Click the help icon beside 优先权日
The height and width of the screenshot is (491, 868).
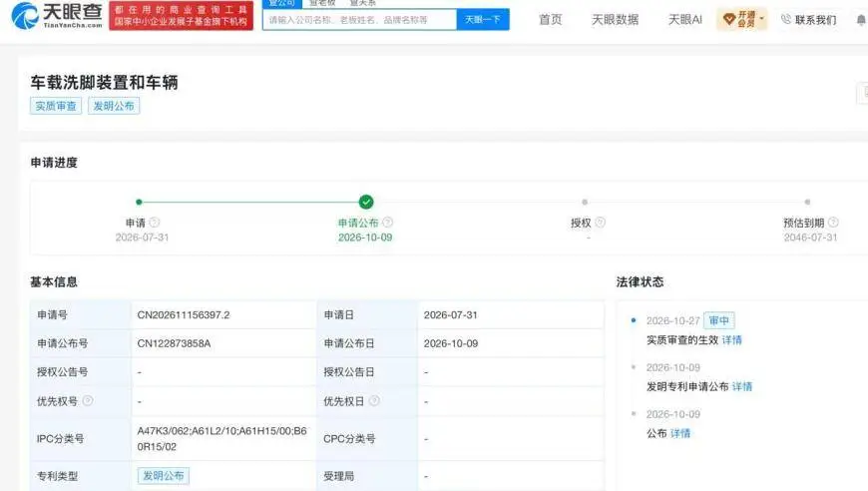(x=374, y=400)
